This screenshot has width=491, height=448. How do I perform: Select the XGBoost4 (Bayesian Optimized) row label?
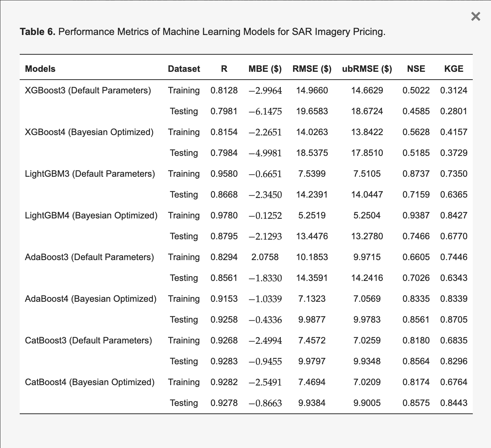(89, 132)
